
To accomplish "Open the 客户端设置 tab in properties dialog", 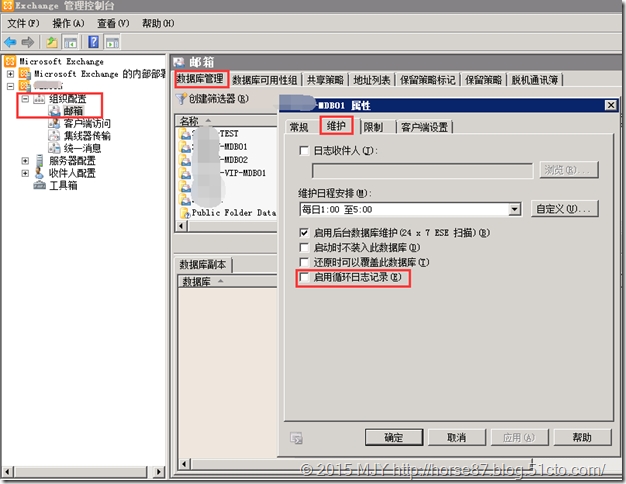I will pos(424,127).
